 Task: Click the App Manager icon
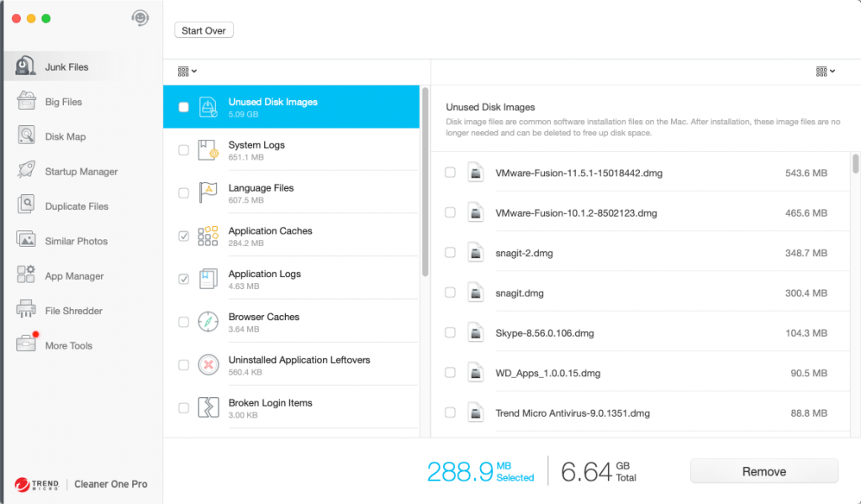(x=27, y=276)
